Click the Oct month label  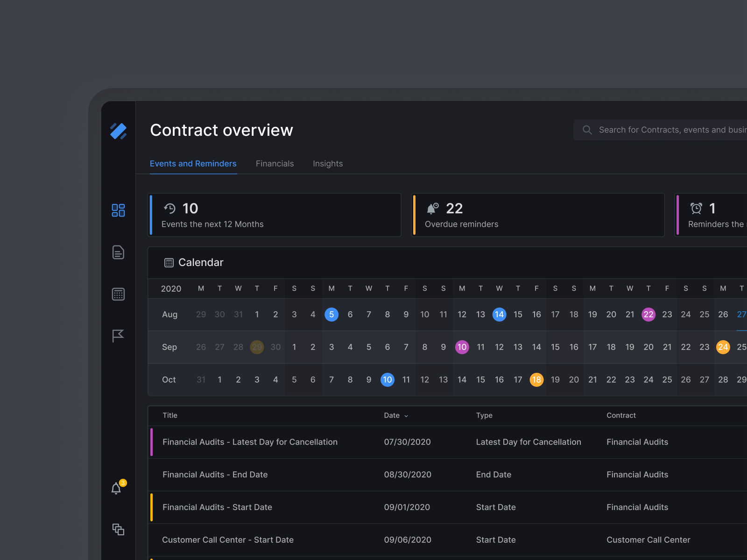click(169, 380)
